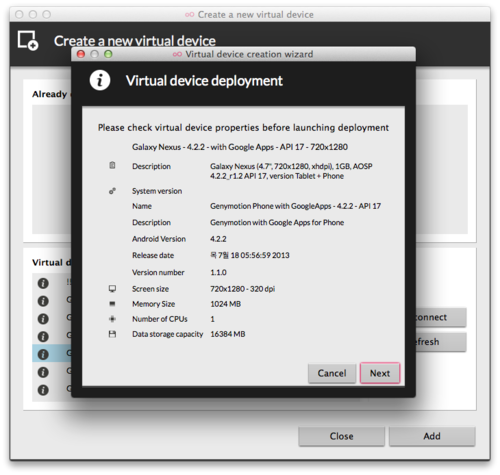Click the info icon in the highlighted list row

[43, 354]
